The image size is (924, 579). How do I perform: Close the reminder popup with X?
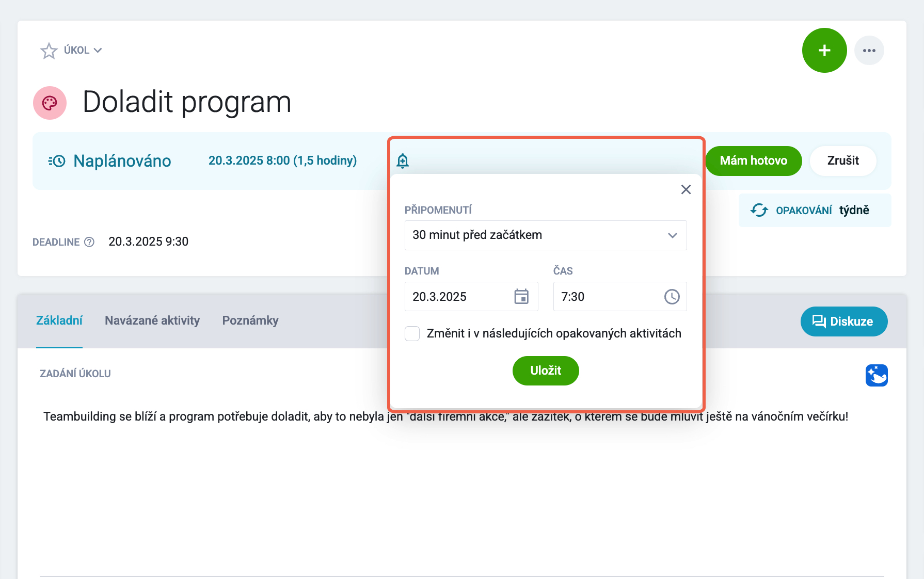coord(686,190)
